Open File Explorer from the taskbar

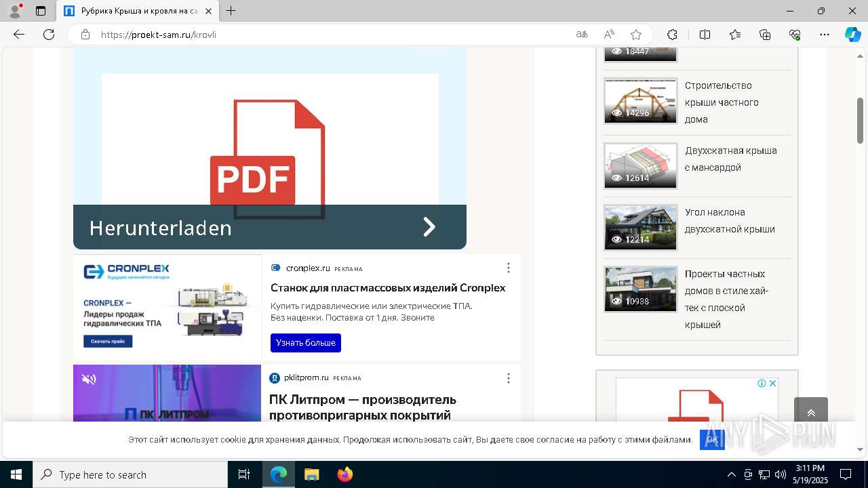[311, 474]
